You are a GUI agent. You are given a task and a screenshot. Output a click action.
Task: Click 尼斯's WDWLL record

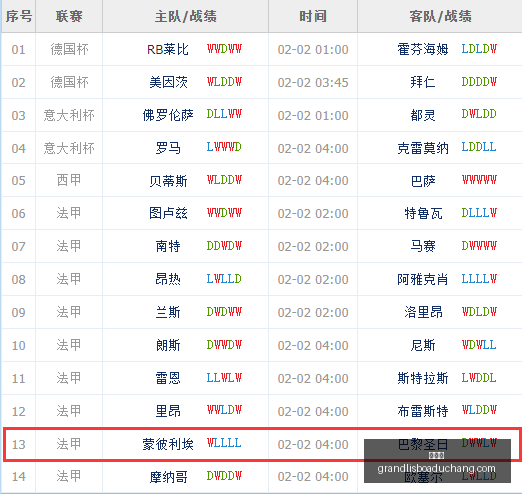[479, 344]
